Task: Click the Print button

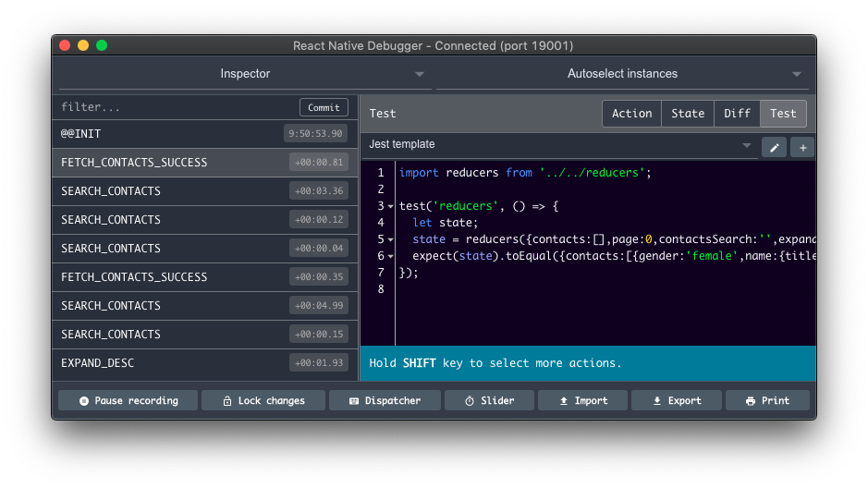Action: point(766,400)
